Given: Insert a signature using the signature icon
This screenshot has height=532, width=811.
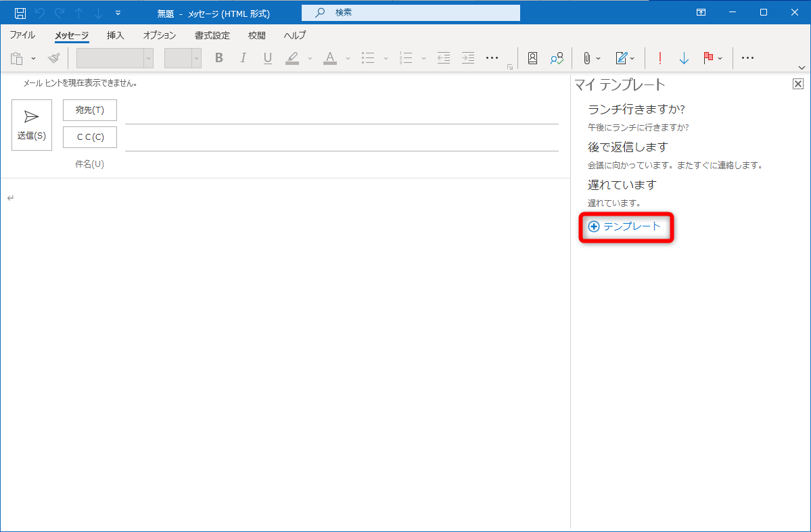Looking at the screenshot, I should pyautogui.click(x=622, y=58).
